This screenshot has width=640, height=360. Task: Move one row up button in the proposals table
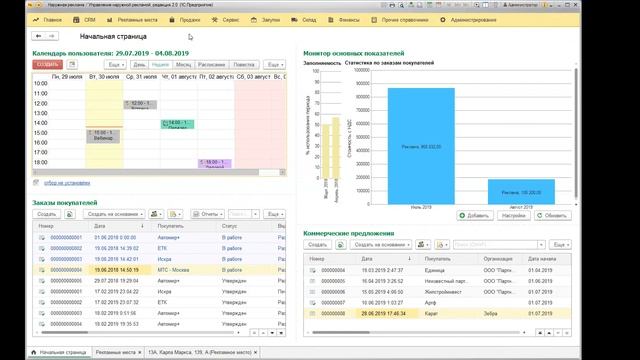coord(549,333)
